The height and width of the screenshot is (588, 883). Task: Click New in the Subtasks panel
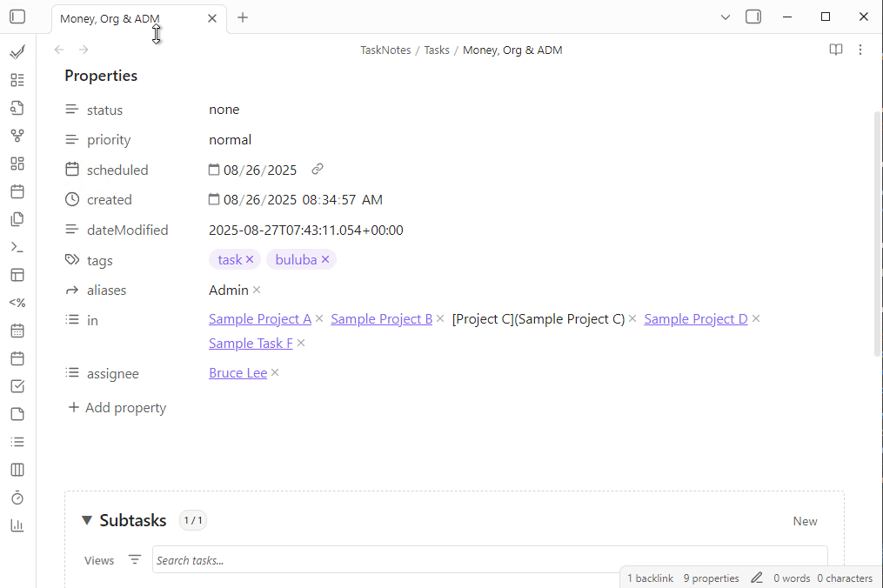coord(804,520)
